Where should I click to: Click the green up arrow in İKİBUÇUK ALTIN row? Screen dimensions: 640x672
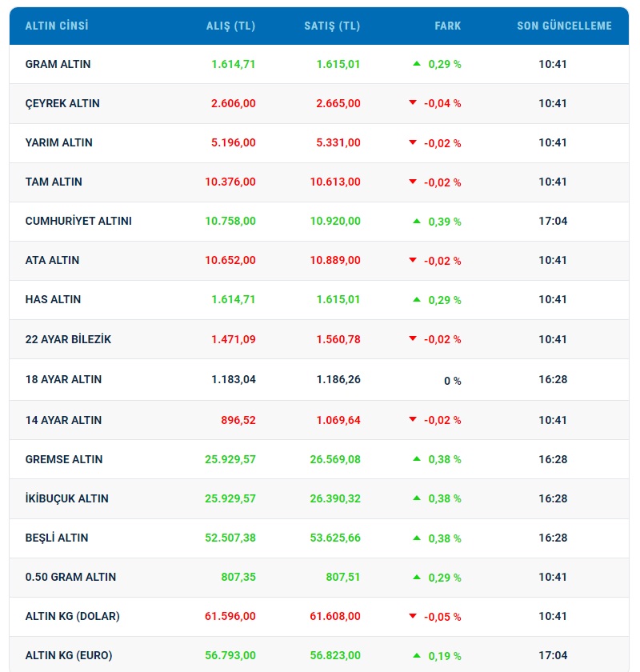tap(417, 498)
